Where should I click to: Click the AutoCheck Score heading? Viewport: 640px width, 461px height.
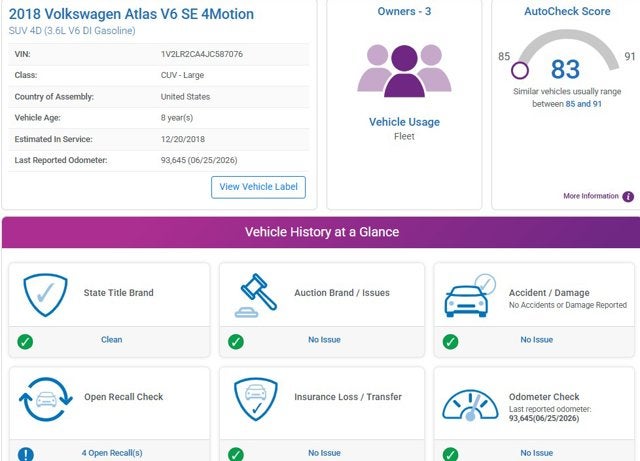[x=567, y=11]
